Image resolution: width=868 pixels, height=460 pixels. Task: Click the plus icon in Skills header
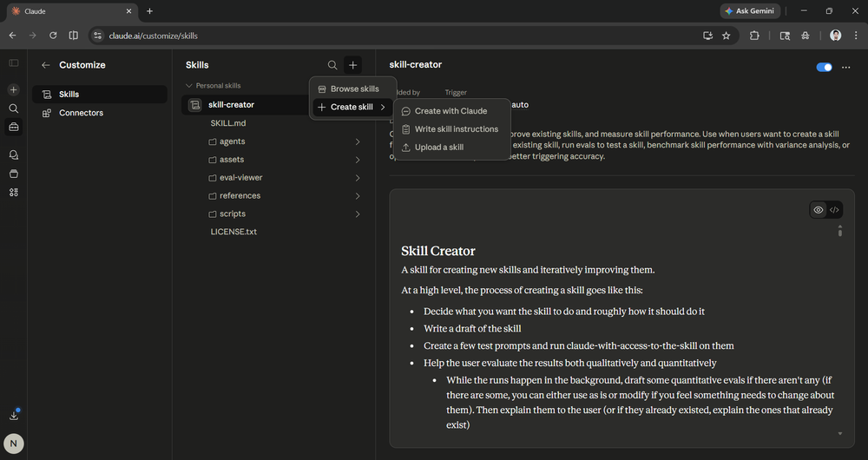[x=352, y=65]
